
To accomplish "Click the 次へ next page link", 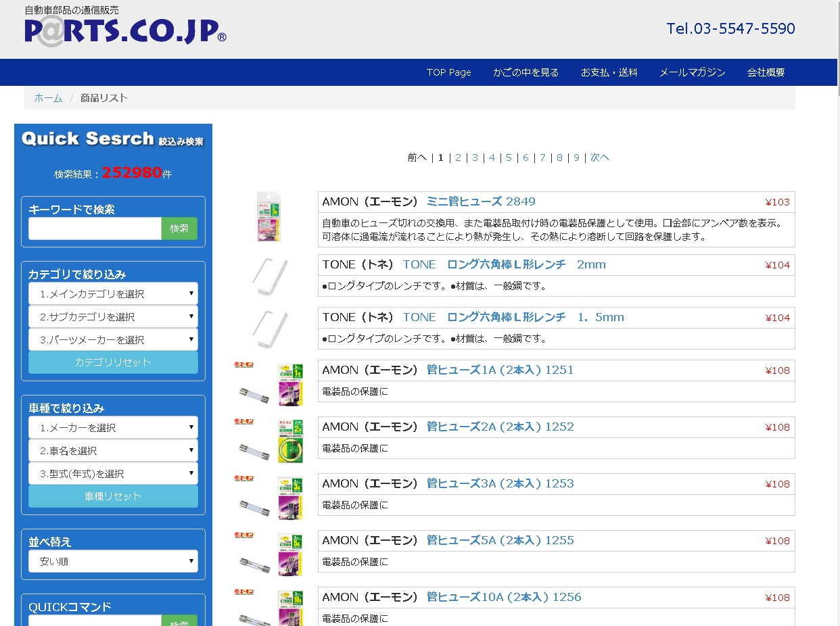I will pos(600,158).
